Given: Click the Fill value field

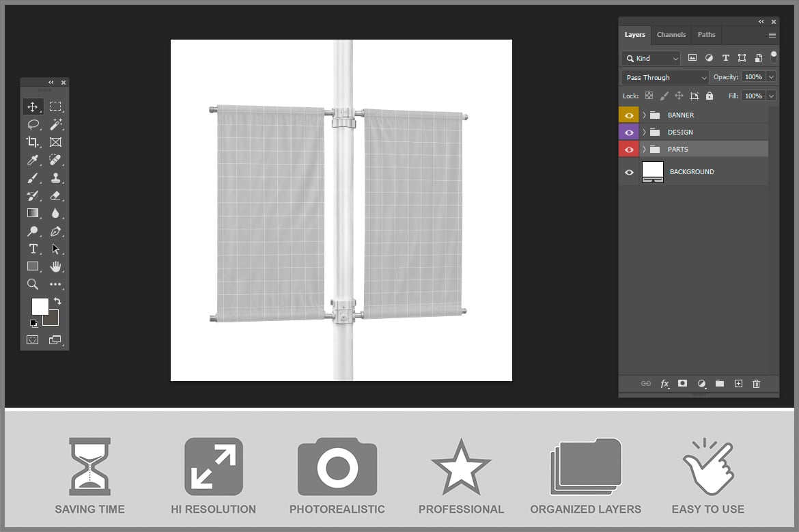Looking at the screenshot, I should (754, 96).
